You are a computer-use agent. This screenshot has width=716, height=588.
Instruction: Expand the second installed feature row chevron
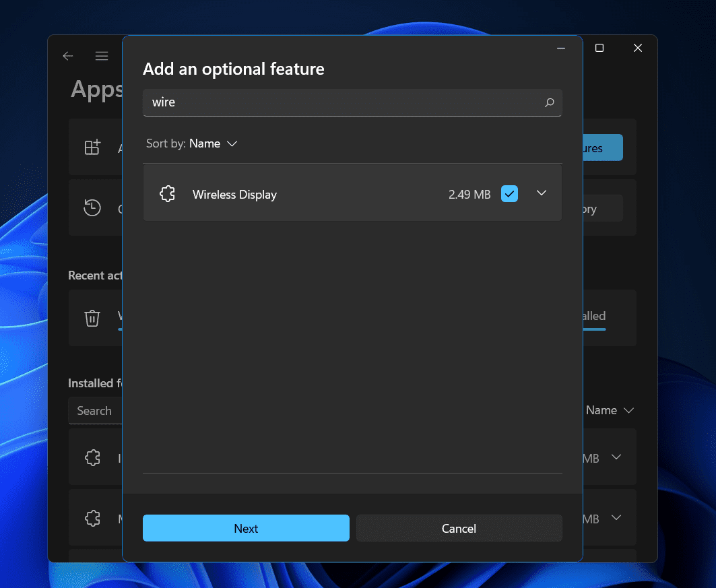[616, 518]
